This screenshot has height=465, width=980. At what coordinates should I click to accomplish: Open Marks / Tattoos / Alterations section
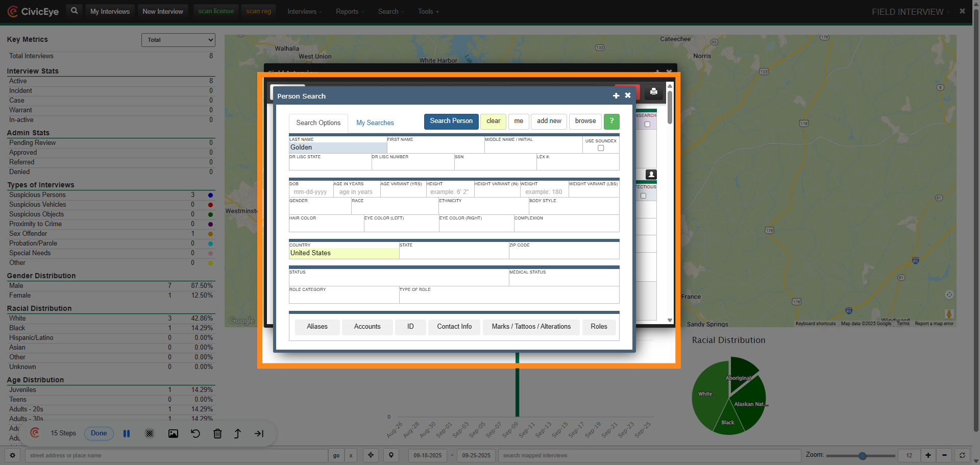pos(531,327)
